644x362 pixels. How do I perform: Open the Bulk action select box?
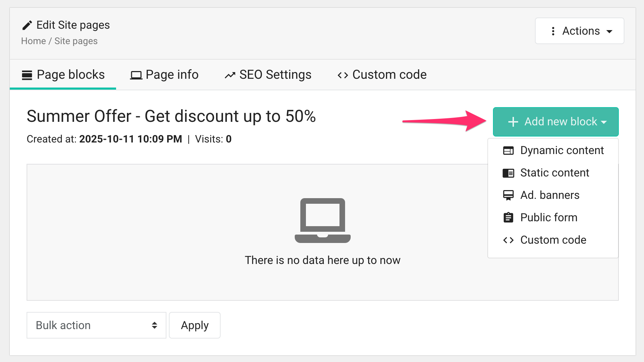pos(96,325)
